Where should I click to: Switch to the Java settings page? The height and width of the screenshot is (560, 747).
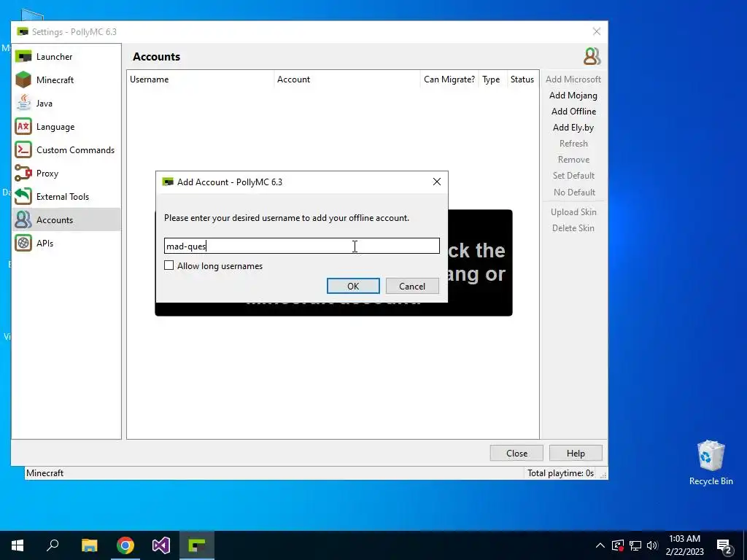66,104
